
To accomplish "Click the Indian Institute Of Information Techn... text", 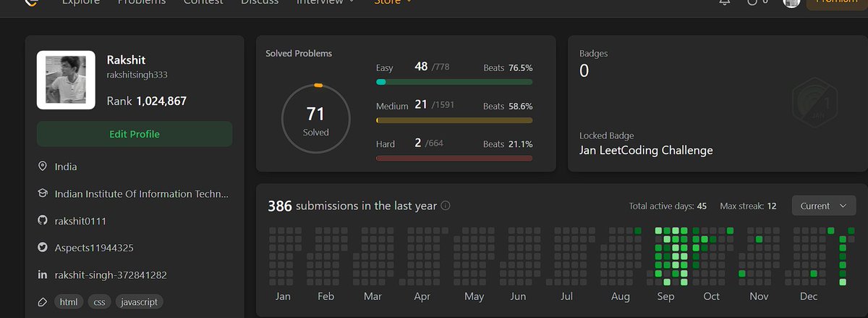I will 142,194.
